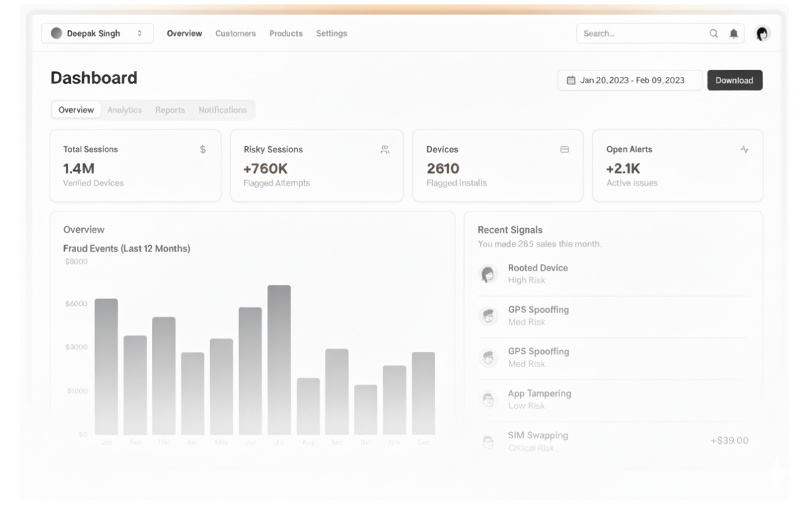This screenshot has height=508, width=812.
Task: Click the activity icon in Open Alerts
Action: coord(744,149)
